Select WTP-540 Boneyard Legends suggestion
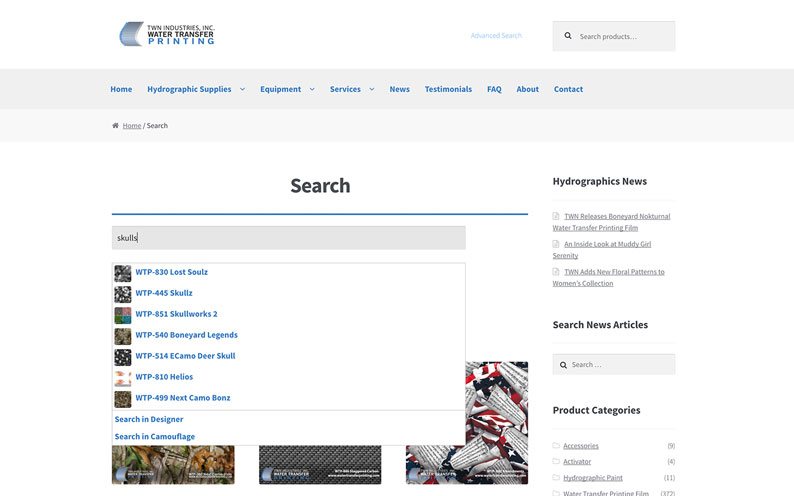Image resolution: width=794 pixels, height=496 pixels. (186, 335)
